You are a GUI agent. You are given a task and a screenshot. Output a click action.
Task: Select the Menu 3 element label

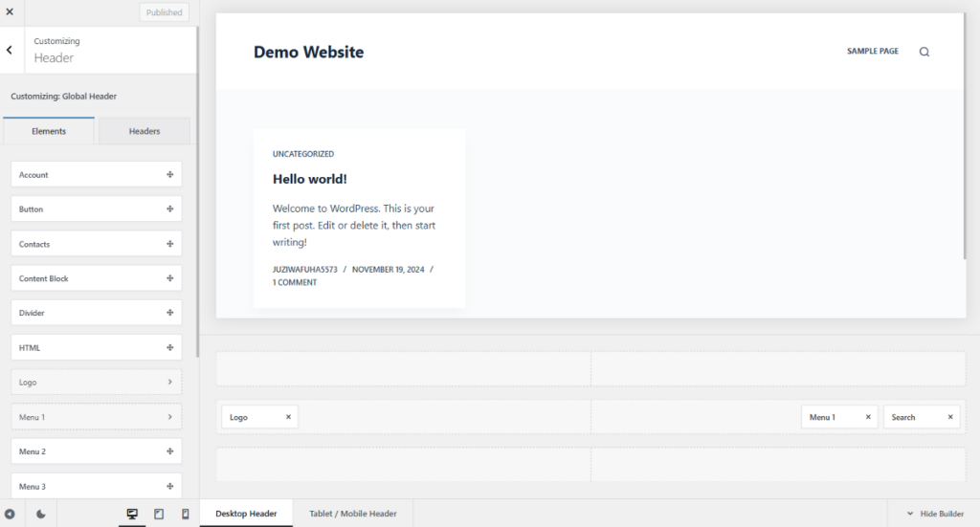click(32, 487)
